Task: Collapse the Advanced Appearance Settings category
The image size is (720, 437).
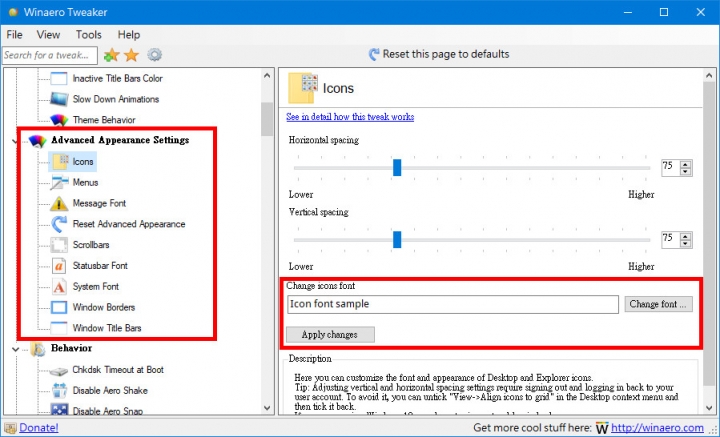Action: pos(15,140)
